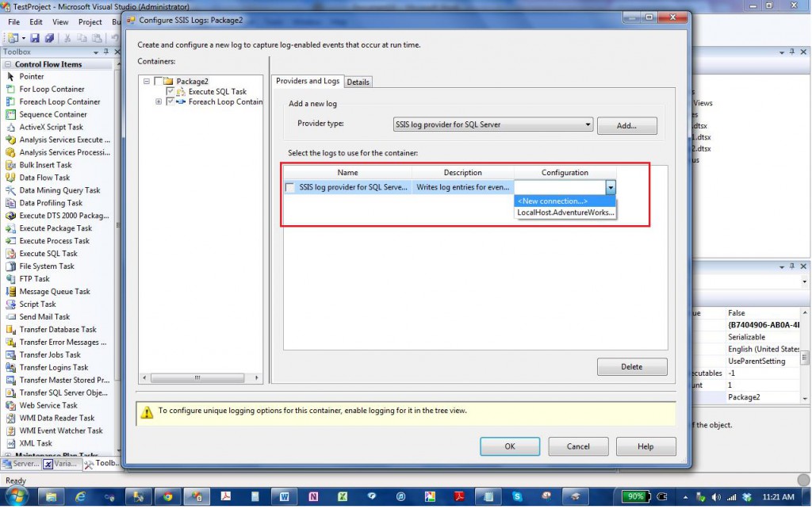812x513 pixels.
Task: Enable logging checkbox for Package2 container
Action: point(159,81)
